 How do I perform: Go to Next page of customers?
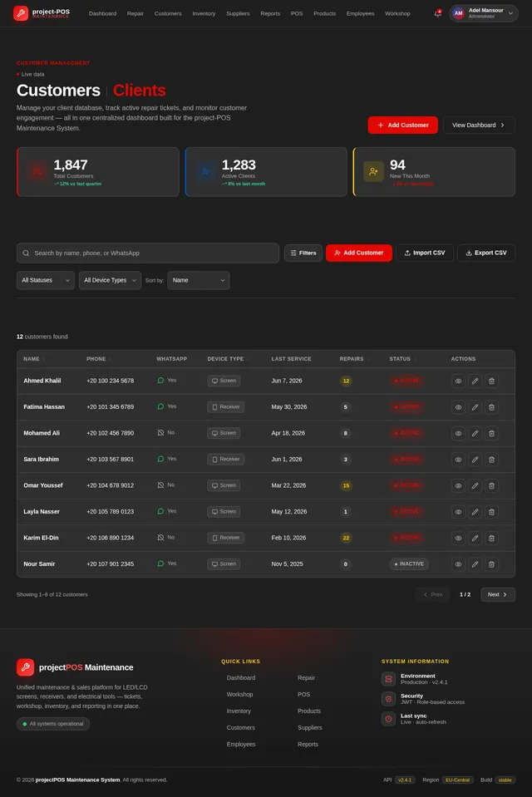(x=498, y=595)
